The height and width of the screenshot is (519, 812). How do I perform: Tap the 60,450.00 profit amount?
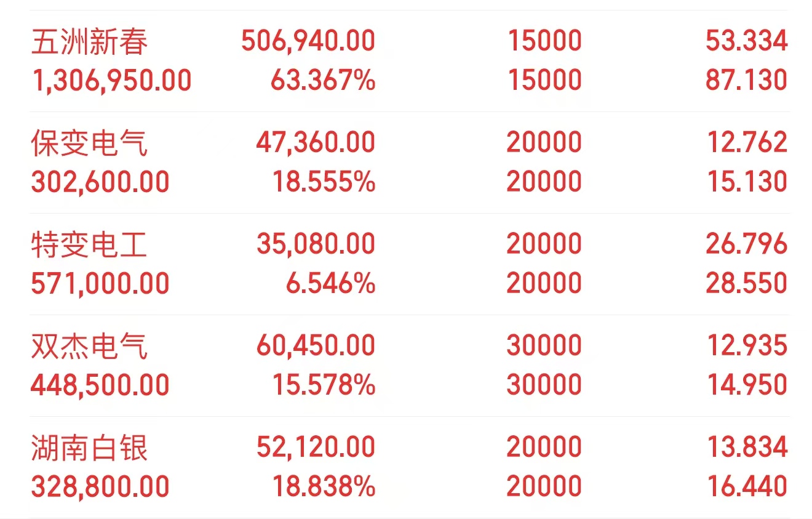pos(316,346)
